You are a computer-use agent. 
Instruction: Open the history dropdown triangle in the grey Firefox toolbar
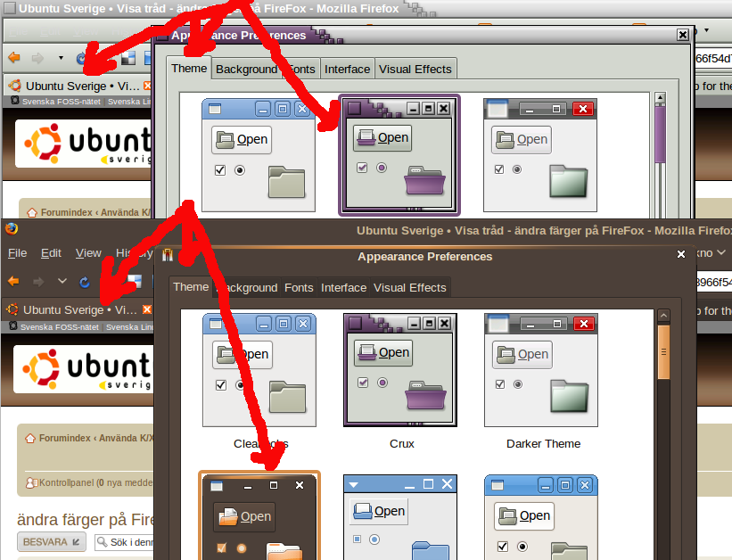click(61, 58)
